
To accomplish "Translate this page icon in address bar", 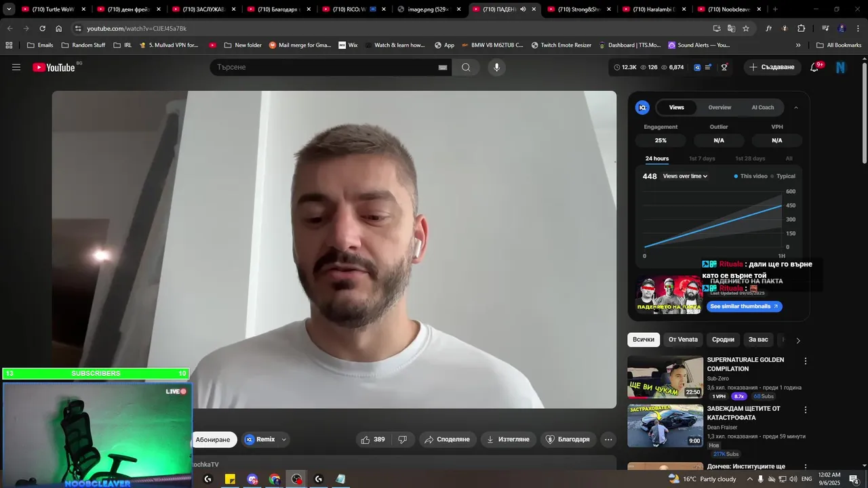I will (x=731, y=28).
